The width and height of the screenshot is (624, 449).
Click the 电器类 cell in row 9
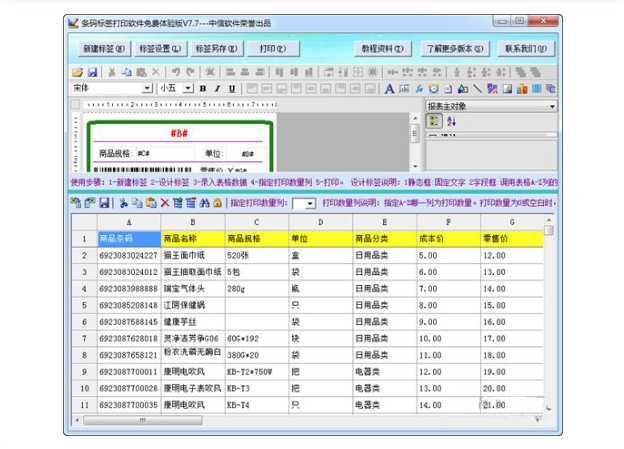(x=384, y=372)
